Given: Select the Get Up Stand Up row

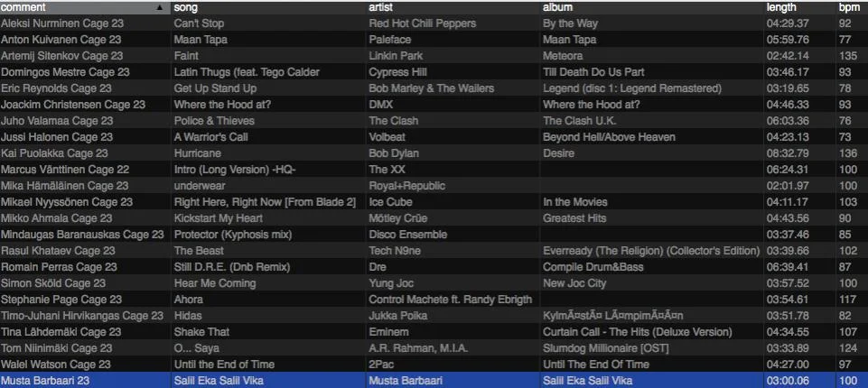Looking at the screenshot, I should pyautogui.click(x=215, y=88).
